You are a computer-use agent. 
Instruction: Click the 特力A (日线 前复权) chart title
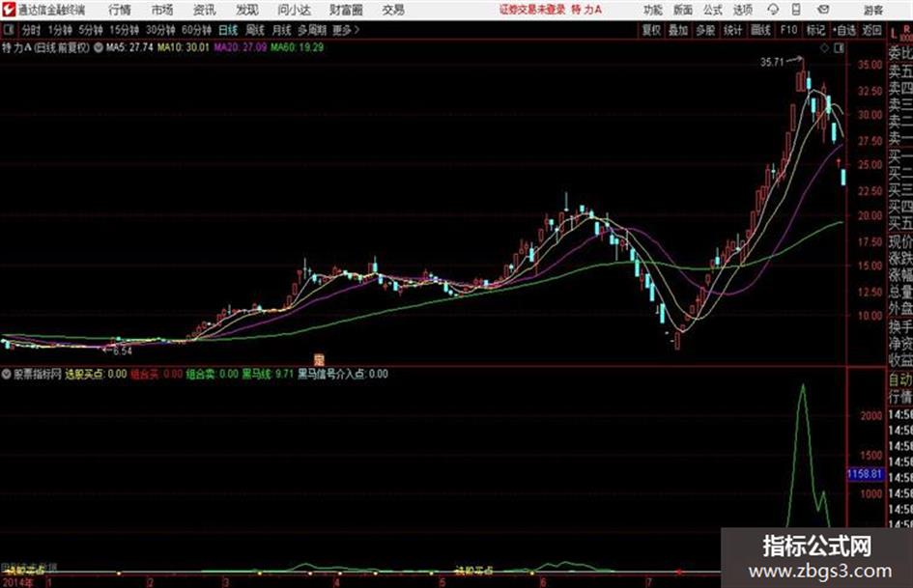pos(46,47)
